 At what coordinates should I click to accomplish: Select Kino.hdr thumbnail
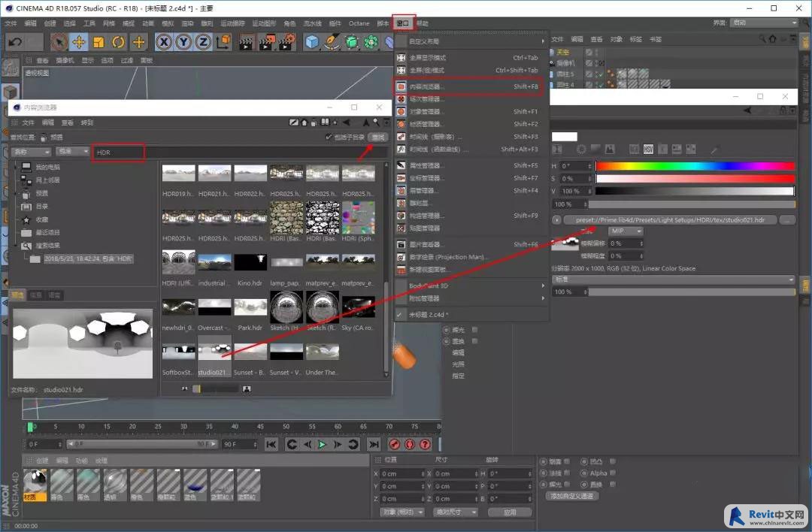[x=250, y=262]
